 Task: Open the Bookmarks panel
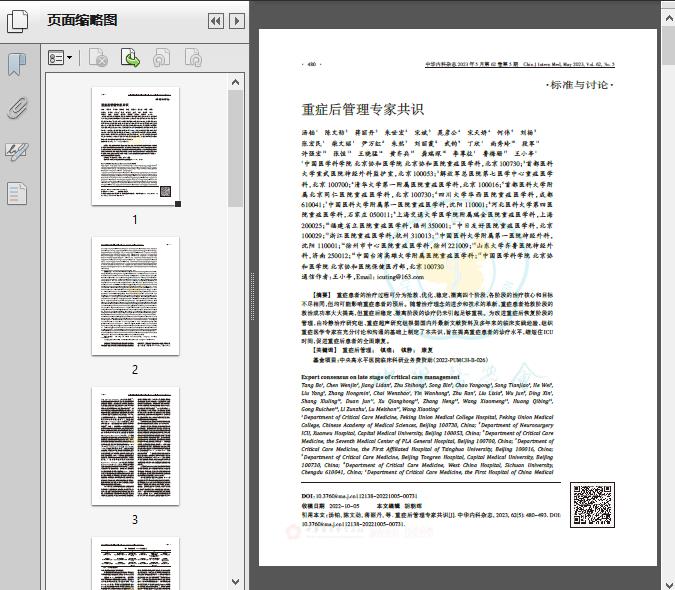pos(17,65)
